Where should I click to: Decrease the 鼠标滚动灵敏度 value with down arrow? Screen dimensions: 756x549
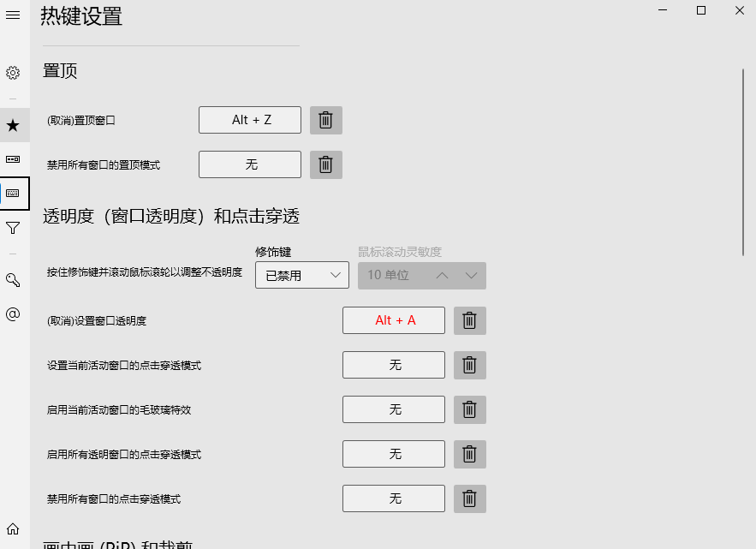pyautogui.click(x=471, y=276)
